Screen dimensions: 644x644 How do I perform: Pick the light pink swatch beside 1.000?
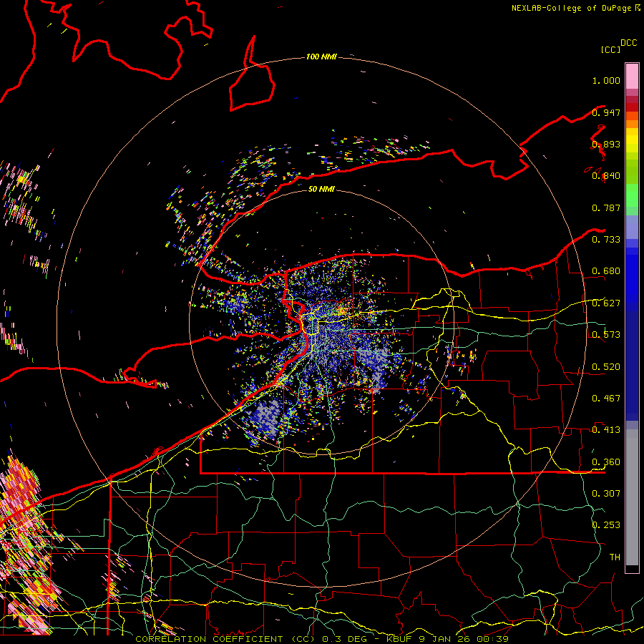[x=632, y=76]
